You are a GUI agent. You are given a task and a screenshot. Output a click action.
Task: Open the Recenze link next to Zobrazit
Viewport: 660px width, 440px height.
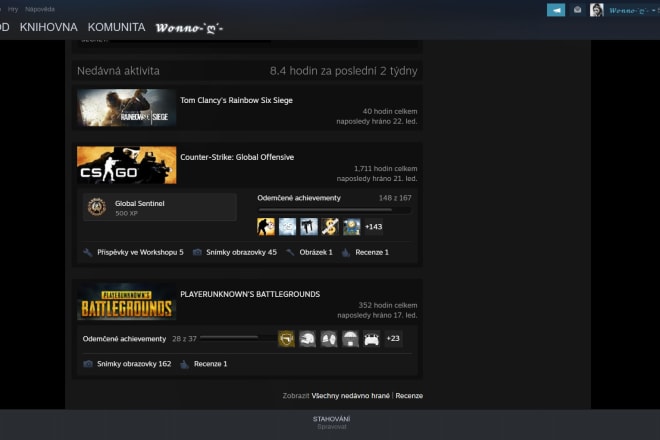tap(409, 396)
